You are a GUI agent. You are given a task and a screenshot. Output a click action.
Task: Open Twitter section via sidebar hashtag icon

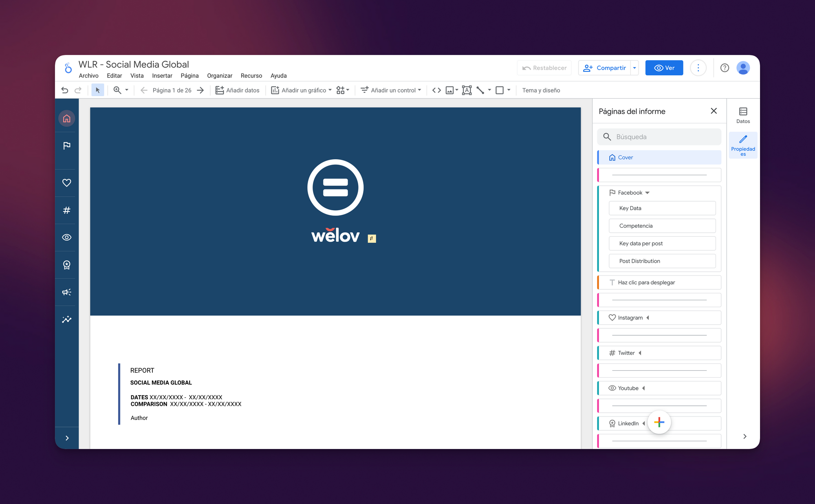[67, 210]
